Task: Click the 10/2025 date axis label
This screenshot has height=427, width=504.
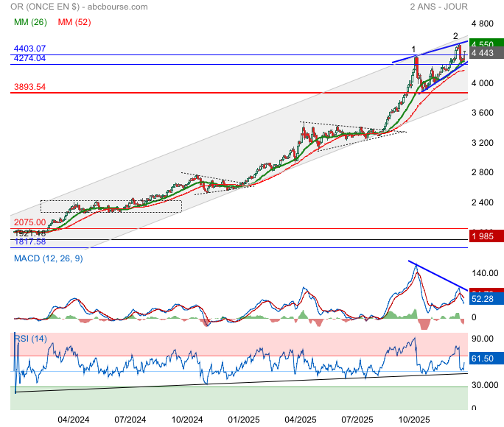Action: (x=414, y=420)
